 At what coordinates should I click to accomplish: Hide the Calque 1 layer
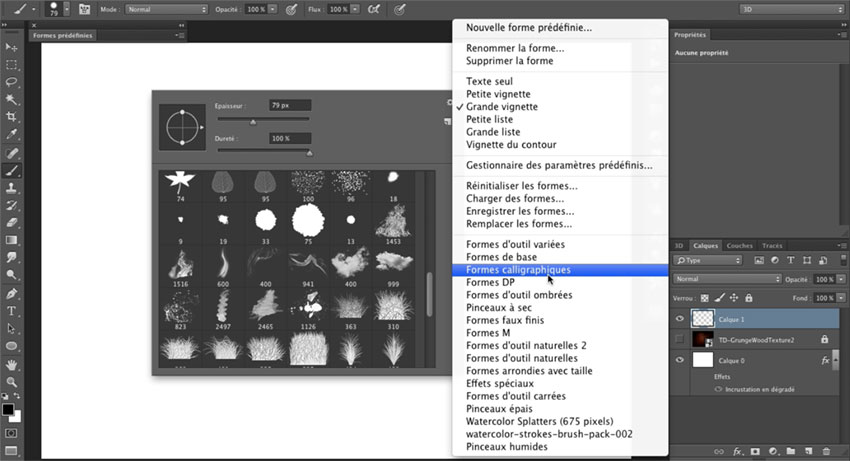pos(681,318)
